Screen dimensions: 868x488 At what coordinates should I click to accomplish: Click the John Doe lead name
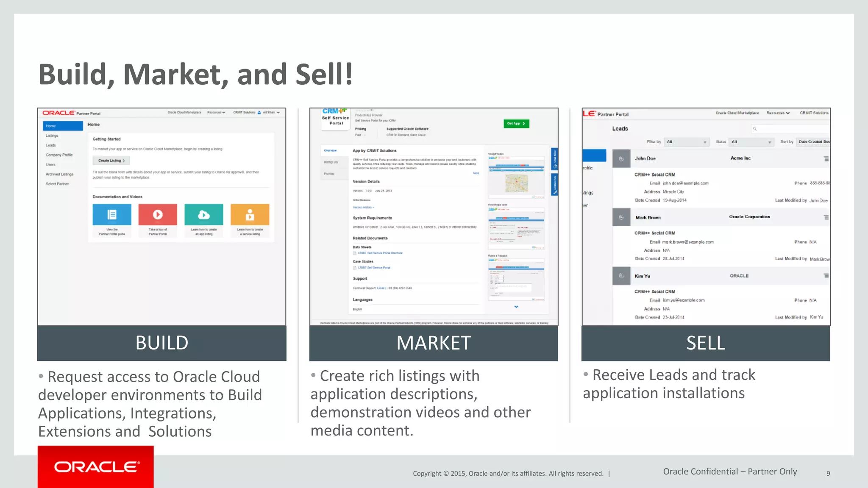[645, 158]
